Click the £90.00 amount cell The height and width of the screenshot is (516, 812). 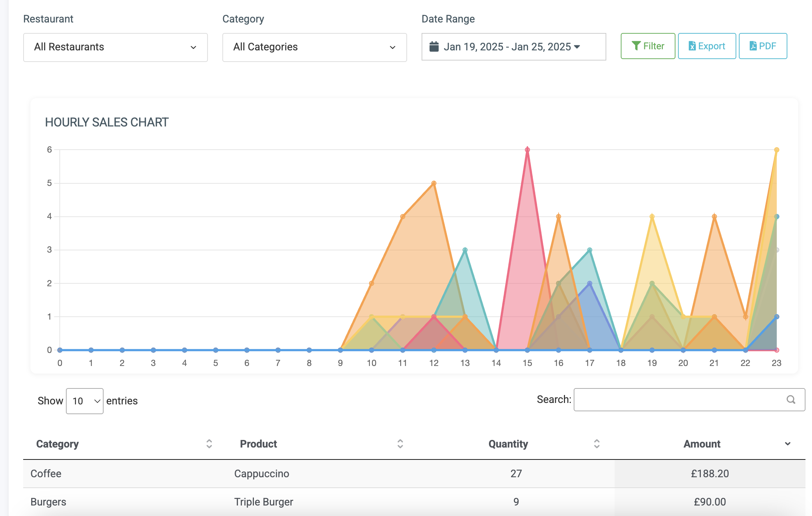pyautogui.click(x=710, y=502)
